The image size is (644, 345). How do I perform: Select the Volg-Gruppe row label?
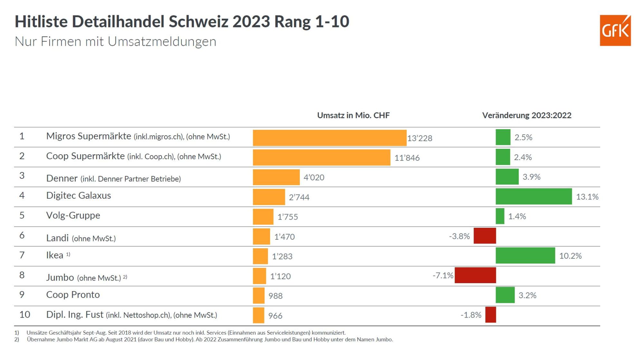[x=73, y=215]
